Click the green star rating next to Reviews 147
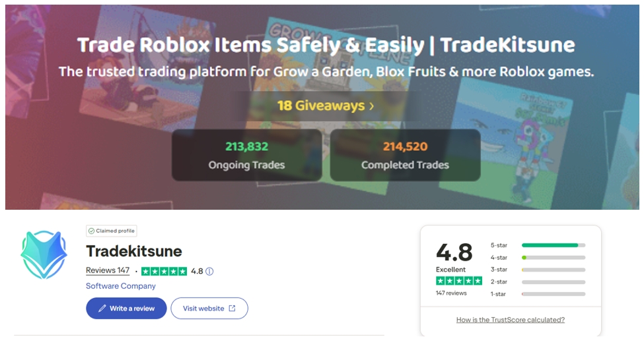Viewport: 644px width, 341px height. 164,271
